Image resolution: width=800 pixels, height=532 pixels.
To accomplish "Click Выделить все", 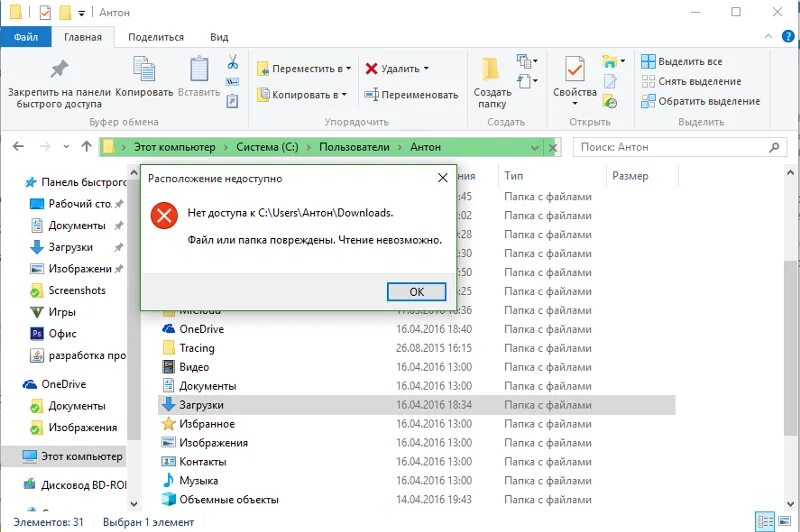I will pos(682,61).
